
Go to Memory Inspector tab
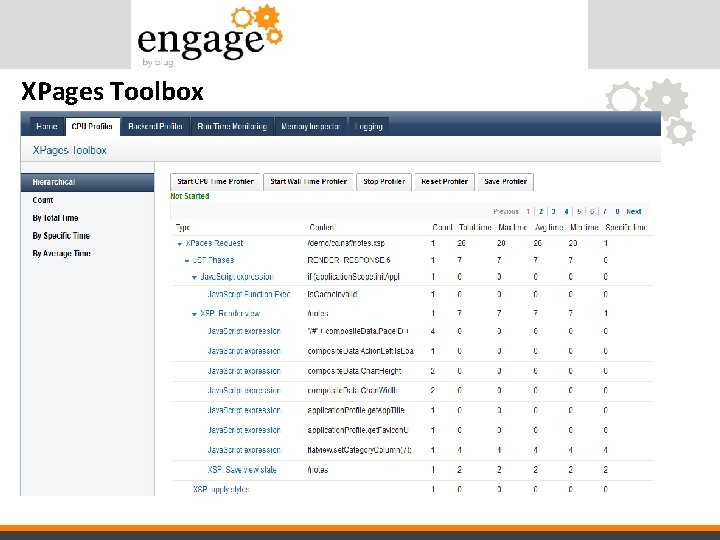[x=310, y=126]
